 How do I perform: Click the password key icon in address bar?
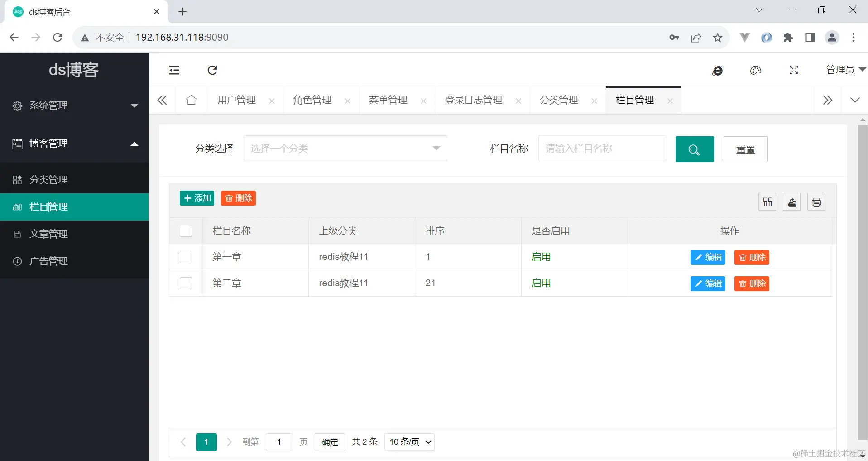[x=674, y=38]
